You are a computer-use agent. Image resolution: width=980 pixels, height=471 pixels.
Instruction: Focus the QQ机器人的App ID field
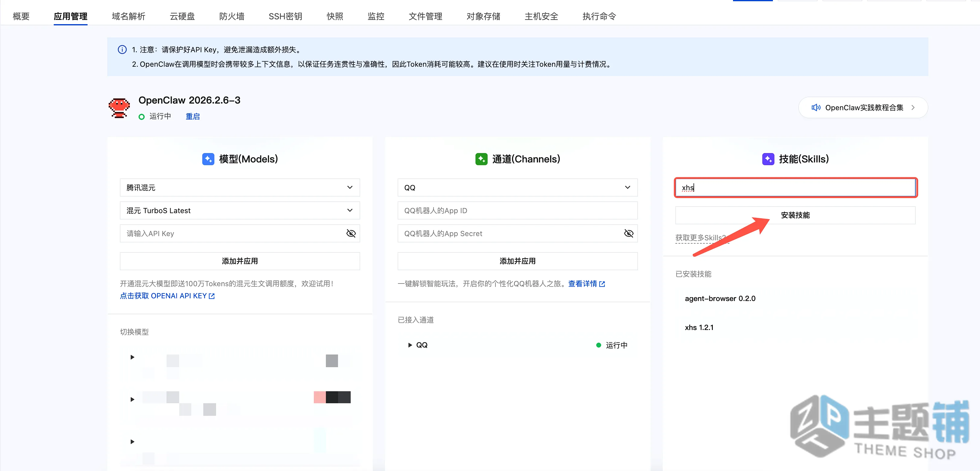[517, 210]
